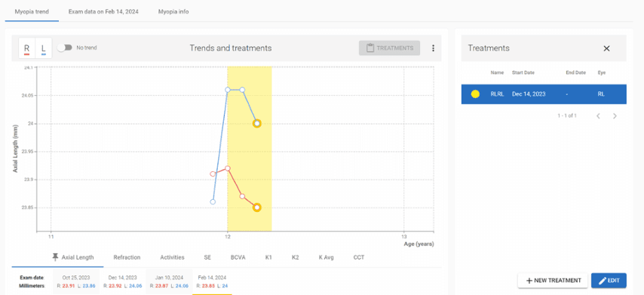Viewport: 644px width, 295px height.
Task: Toggle the left eye L series
Action: coord(44,48)
